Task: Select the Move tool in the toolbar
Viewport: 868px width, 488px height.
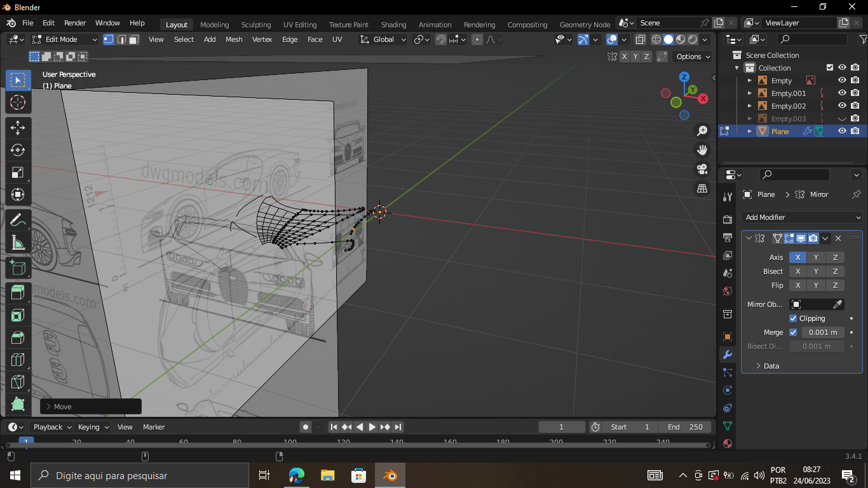Action: tap(18, 127)
